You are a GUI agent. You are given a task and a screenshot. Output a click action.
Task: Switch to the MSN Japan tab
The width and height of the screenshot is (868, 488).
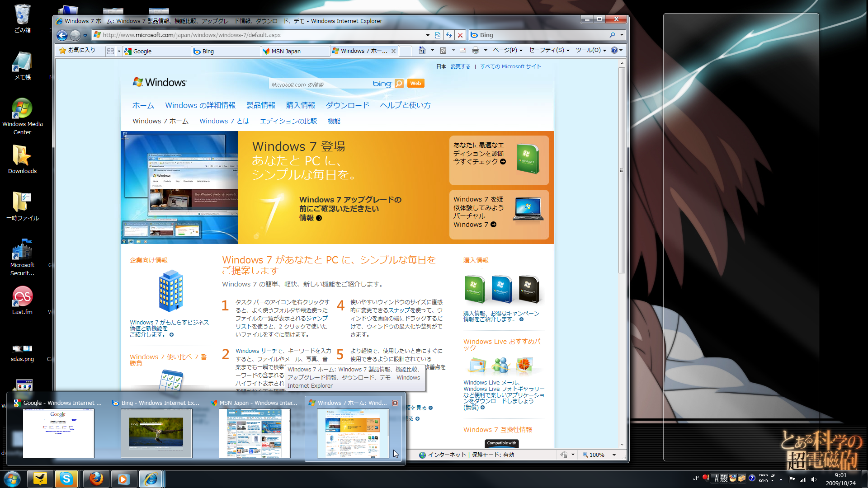click(x=296, y=51)
